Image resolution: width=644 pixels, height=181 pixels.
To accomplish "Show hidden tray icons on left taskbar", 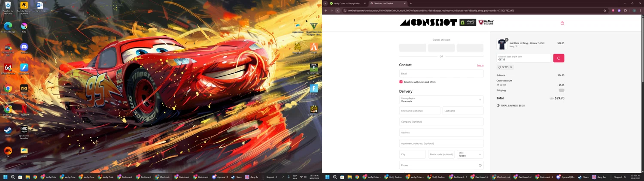I will pos(283,177).
